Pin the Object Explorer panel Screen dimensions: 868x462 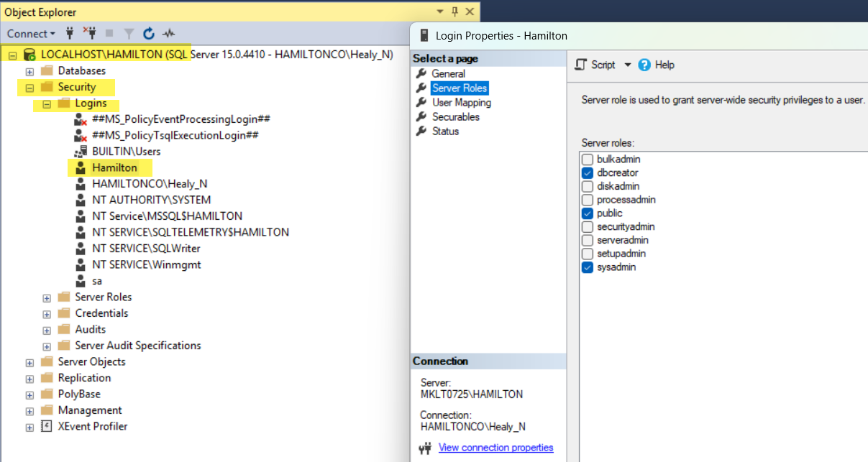click(454, 11)
